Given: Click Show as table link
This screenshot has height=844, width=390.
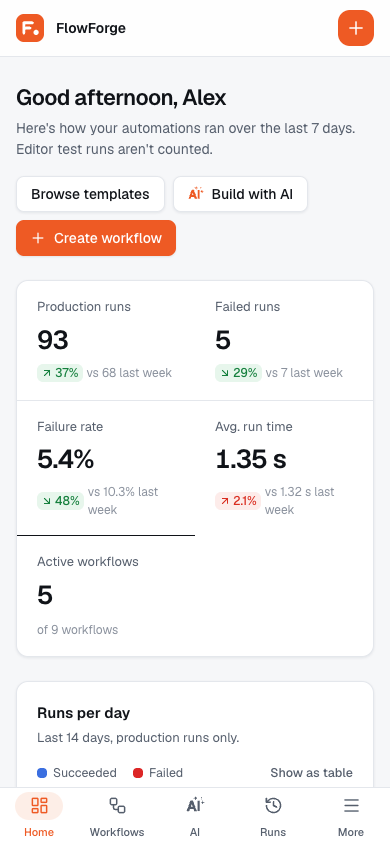Looking at the screenshot, I should 311,773.
